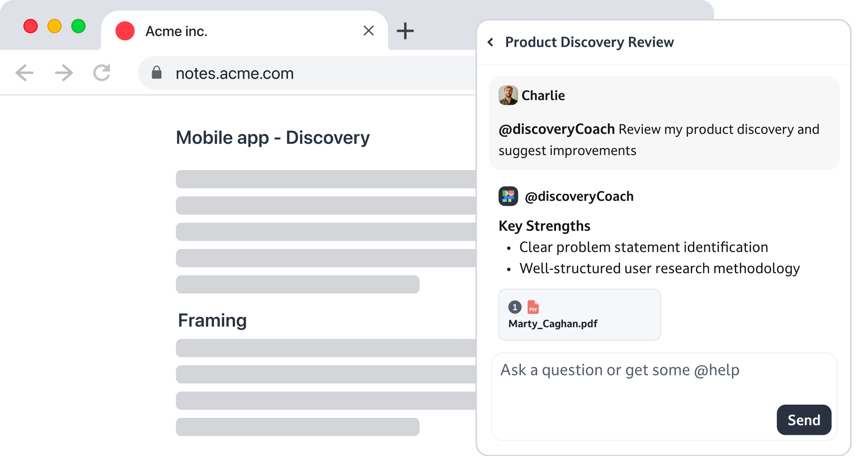Image resolution: width=868 pixels, height=456 pixels.
Task: Go back using the browser back arrow
Action: (25, 73)
